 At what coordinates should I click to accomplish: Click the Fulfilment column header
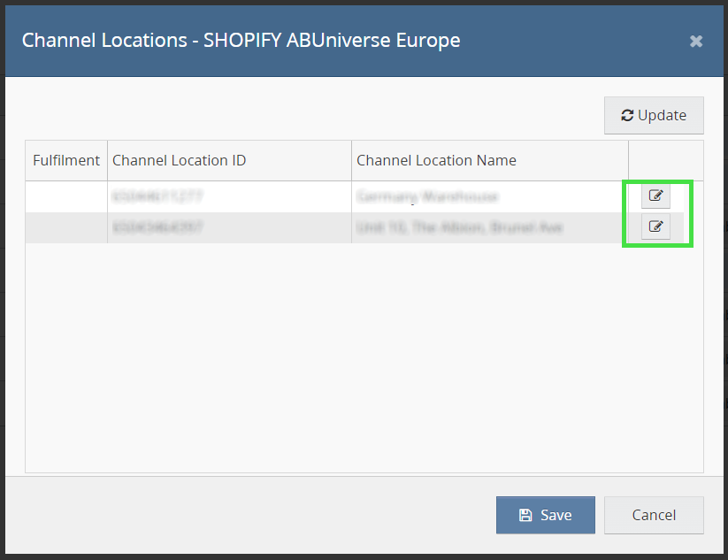66,160
